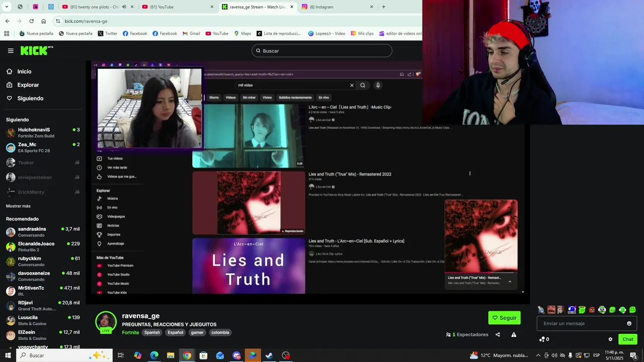Open the Chrome home page button
This screenshot has width=644, height=362.
(x=43, y=21)
